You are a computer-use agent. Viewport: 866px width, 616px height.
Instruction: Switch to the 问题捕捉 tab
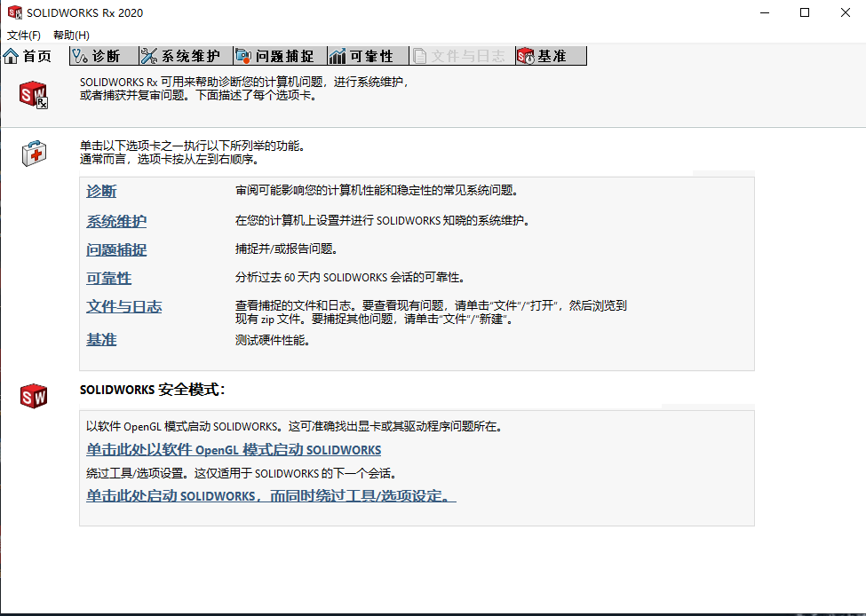click(280, 56)
